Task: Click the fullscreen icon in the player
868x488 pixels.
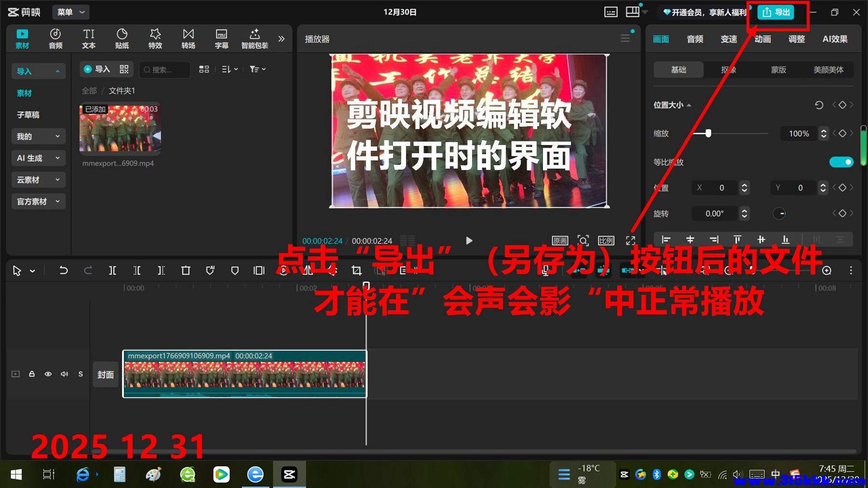Action: [x=630, y=240]
